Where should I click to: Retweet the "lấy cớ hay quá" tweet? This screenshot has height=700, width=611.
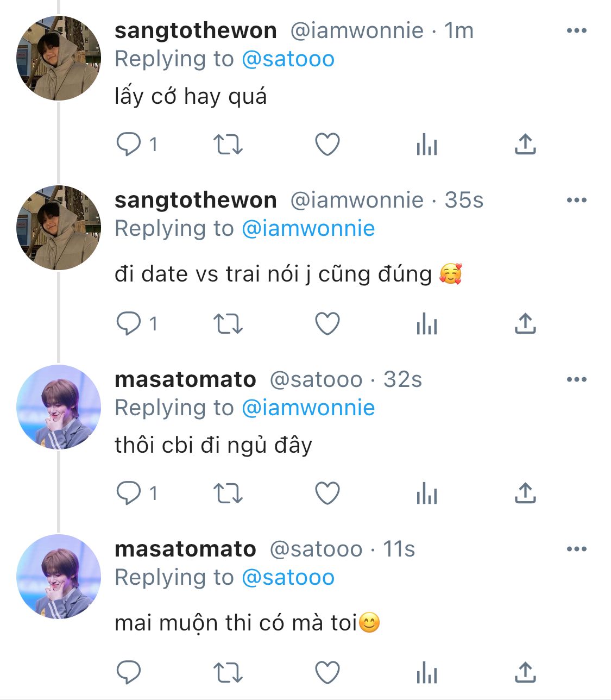tap(228, 145)
